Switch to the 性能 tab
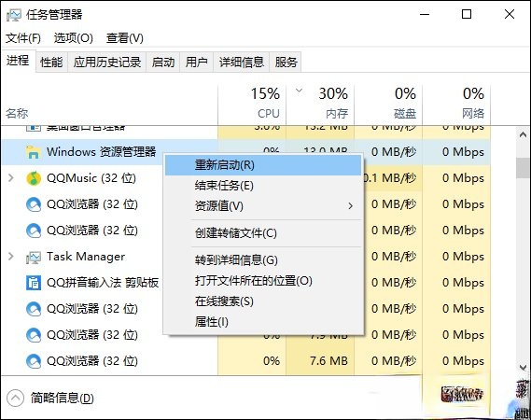The width and height of the screenshot is (531, 420). [x=51, y=62]
